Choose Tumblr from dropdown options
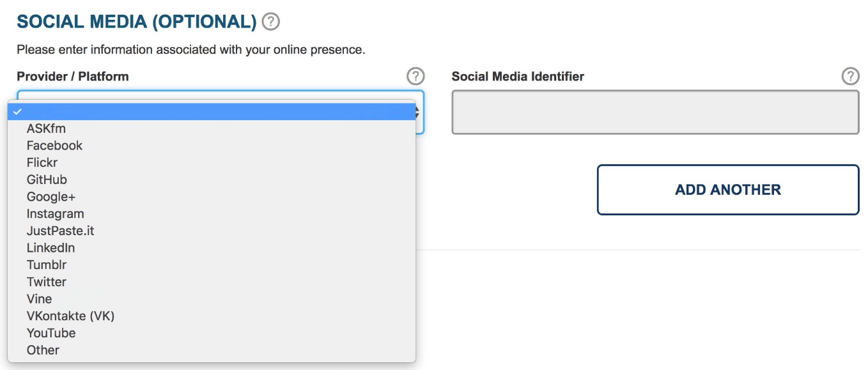This screenshot has height=370, width=868. [212, 265]
